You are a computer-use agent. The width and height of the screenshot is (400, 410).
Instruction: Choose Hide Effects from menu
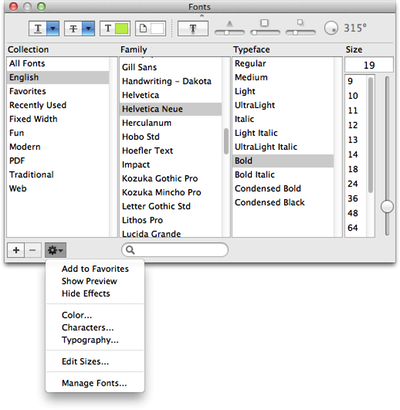(95, 293)
